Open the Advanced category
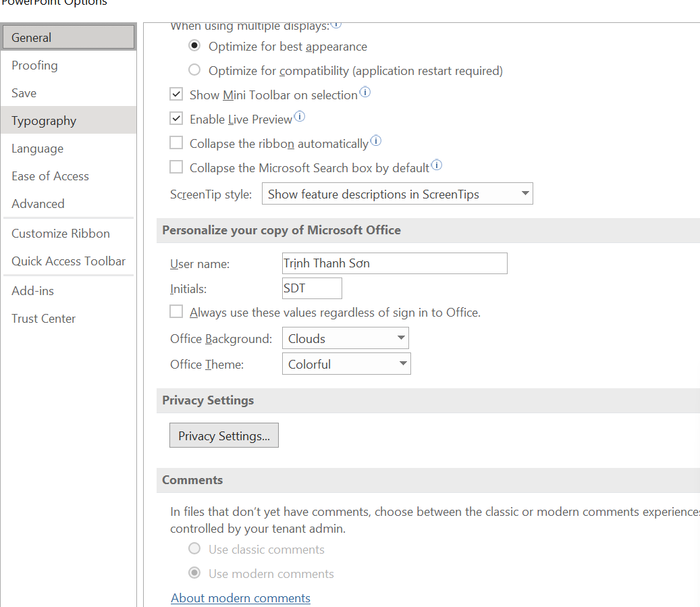700x607 pixels. (69, 204)
